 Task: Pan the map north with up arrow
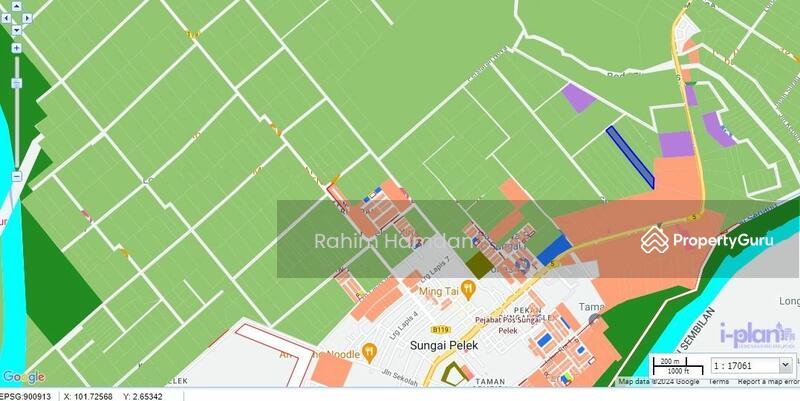16,5
